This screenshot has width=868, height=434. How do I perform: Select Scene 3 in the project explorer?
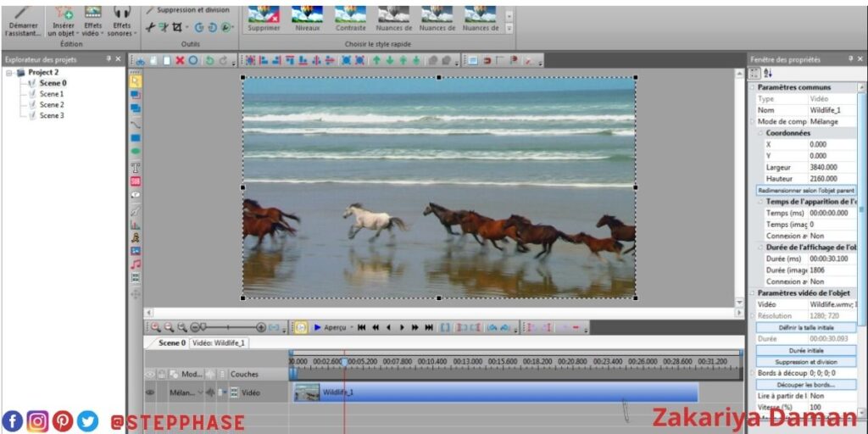click(52, 115)
